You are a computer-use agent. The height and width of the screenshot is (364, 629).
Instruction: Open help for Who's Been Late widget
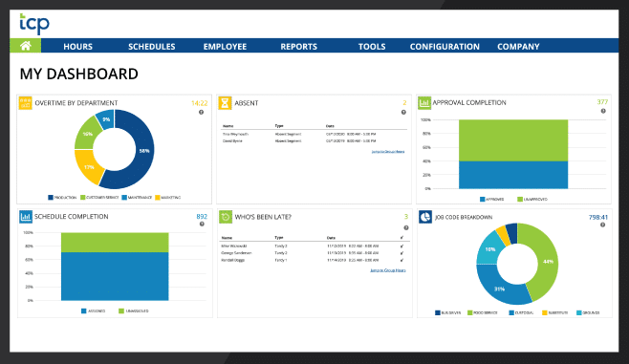tap(406, 227)
